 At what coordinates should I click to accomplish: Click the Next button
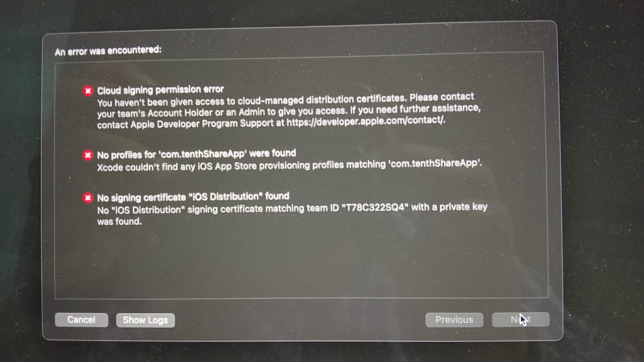(521, 319)
